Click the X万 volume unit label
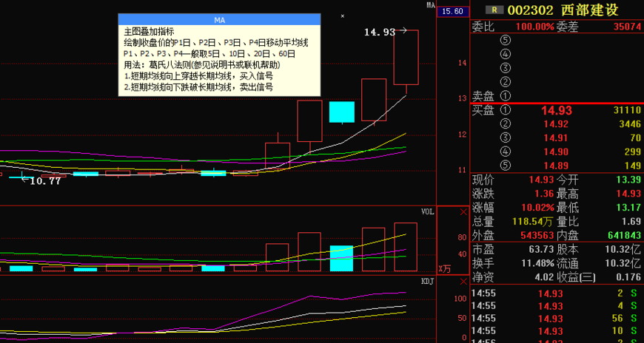This screenshot has width=644, height=343. (x=444, y=269)
